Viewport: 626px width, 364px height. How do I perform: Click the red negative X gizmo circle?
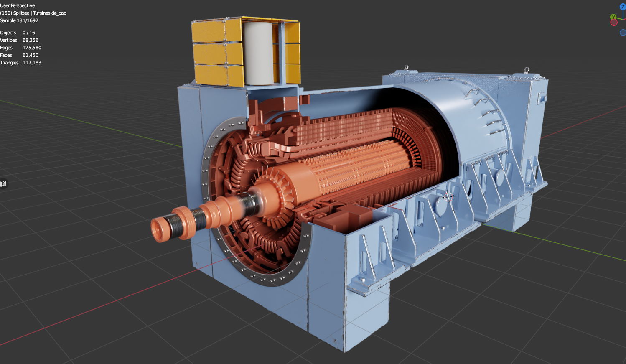[614, 23]
